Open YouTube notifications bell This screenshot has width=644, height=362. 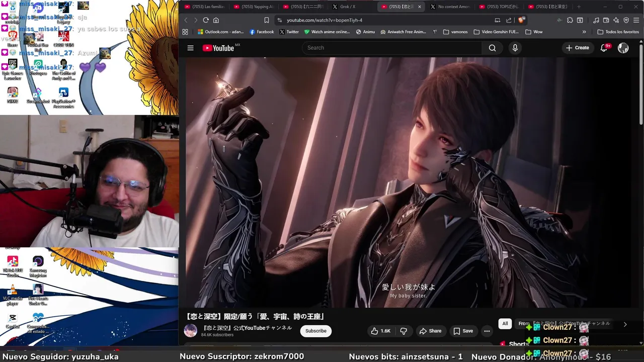pyautogui.click(x=604, y=48)
